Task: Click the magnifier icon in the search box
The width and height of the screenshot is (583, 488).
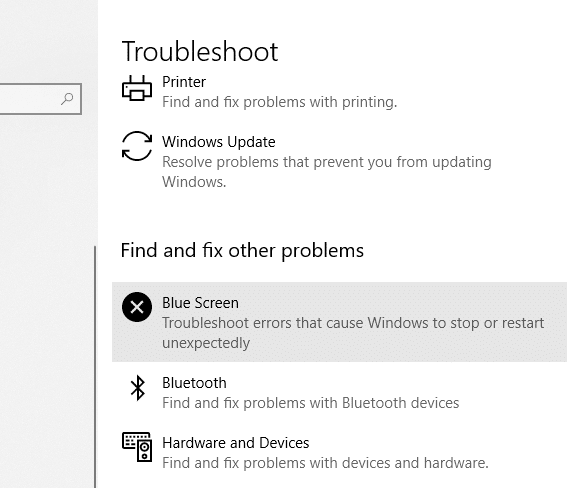Action: click(x=67, y=99)
